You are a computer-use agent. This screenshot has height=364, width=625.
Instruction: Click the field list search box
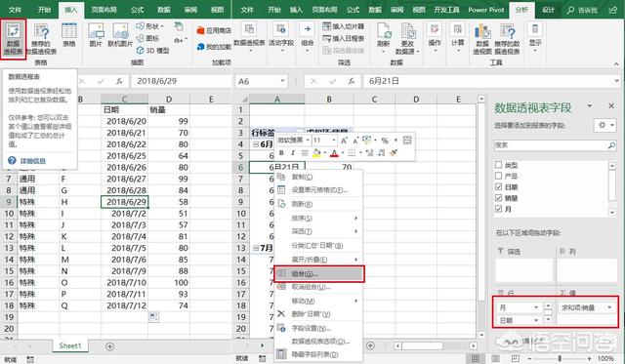[555, 145]
